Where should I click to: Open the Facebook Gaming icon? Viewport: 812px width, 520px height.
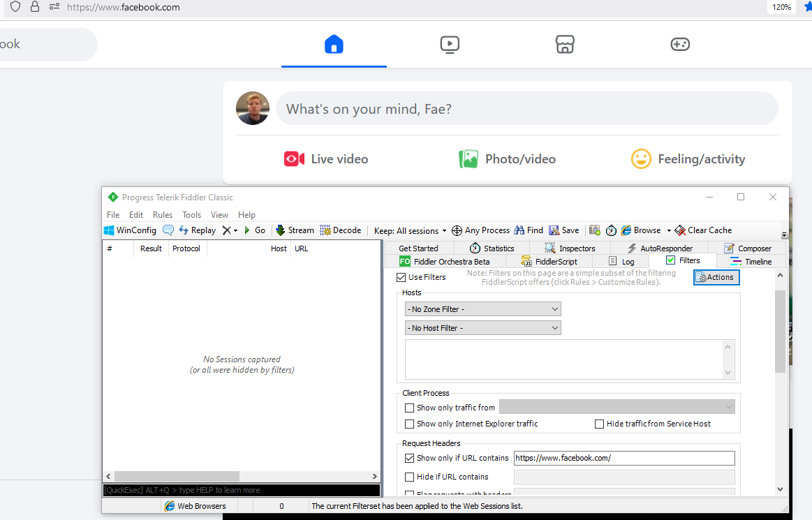[680, 45]
